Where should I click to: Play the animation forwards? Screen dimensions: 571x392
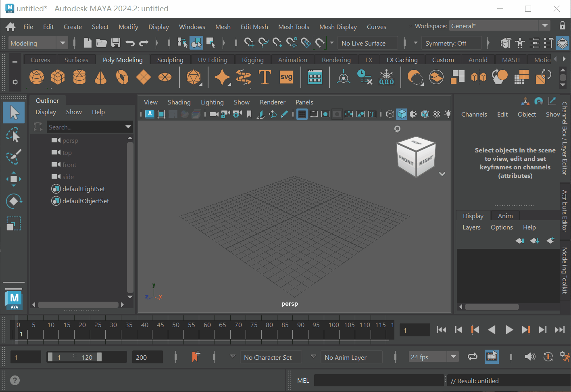[509, 329]
